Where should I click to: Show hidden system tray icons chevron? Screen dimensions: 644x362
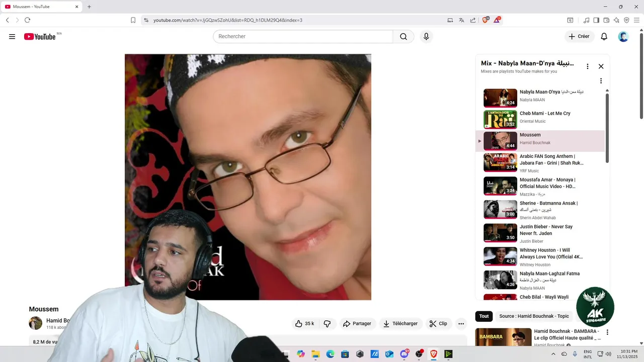[553, 354]
